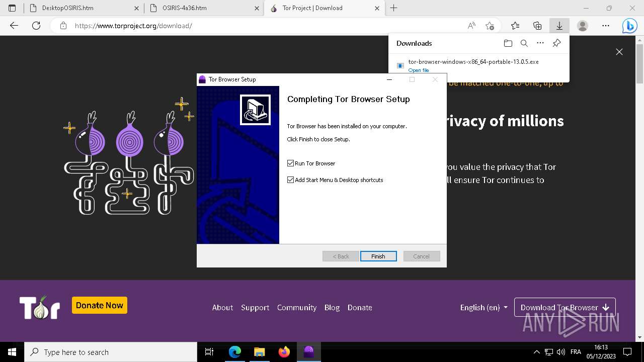The image size is (644, 362).
Task: Open the volume tray icon
Action: (x=561, y=352)
